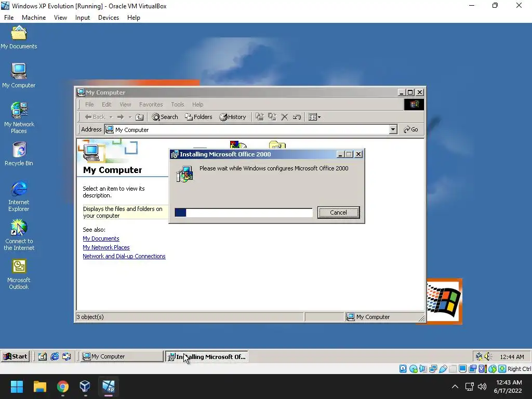Click VirtualBox network status icon
The height and width of the screenshot is (399, 532).
(x=433, y=368)
